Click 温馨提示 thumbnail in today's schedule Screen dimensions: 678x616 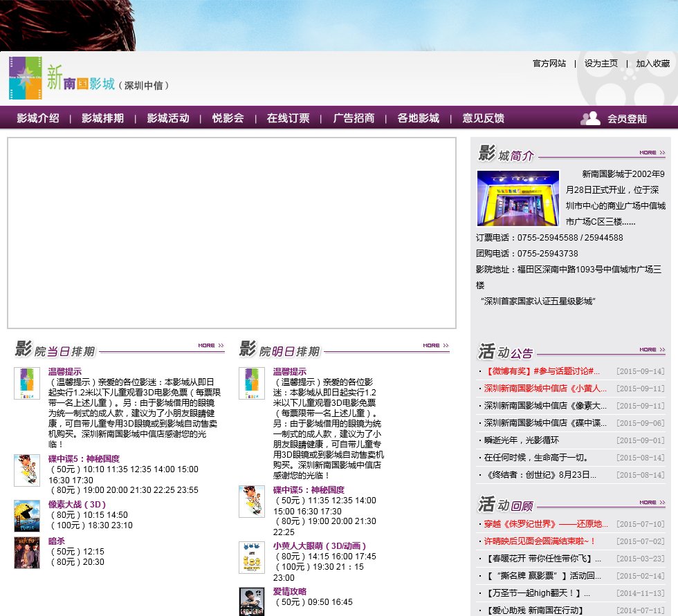click(x=27, y=383)
